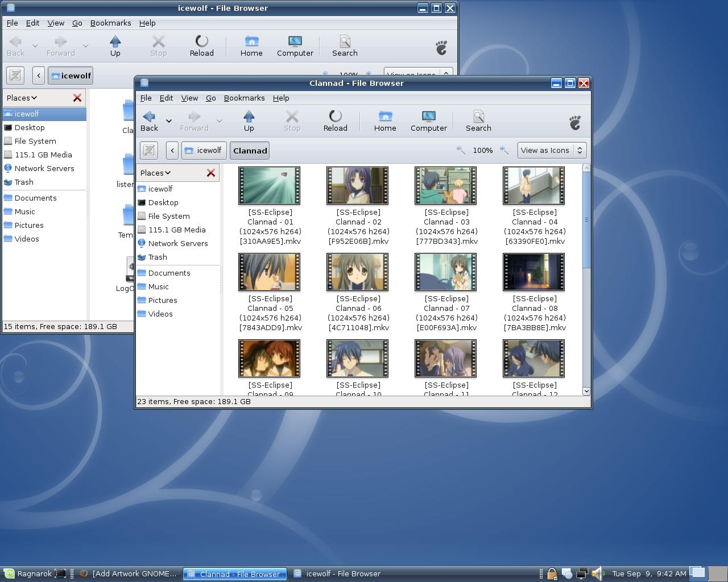Switch to Add Artwork GNOME taskbar window

(129, 573)
